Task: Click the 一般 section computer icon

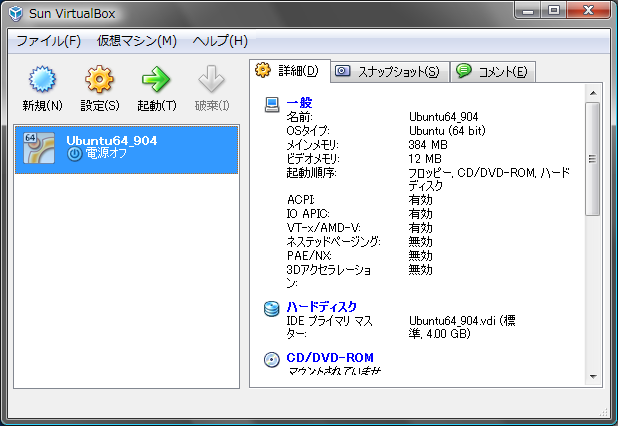Action: coord(272,105)
